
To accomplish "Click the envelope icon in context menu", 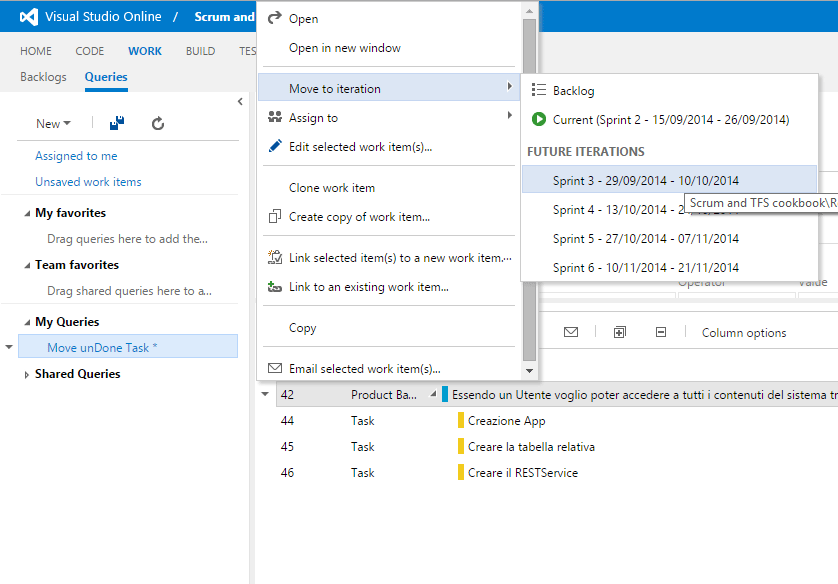I will 275,368.
